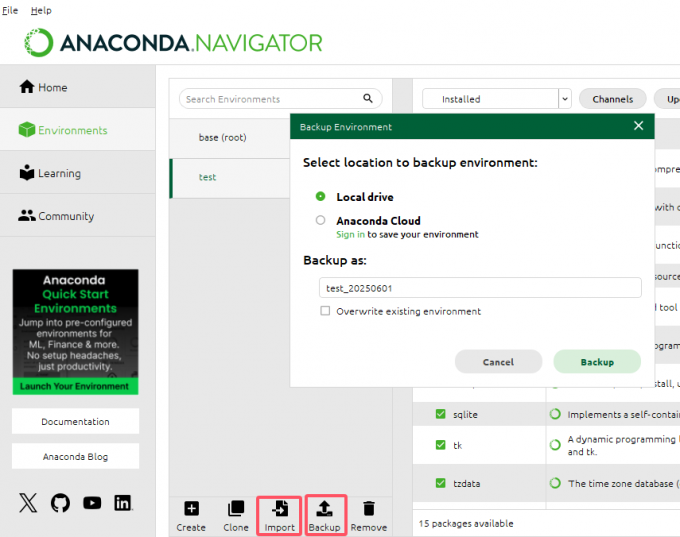This screenshot has width=680, height=537.
Task: Click the Backup as name field
Action: click(x=480, y=288)
